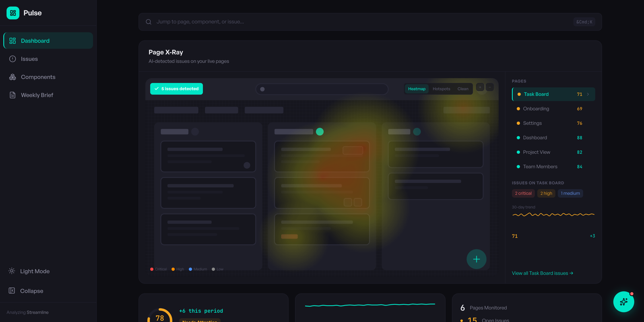Click the Weekly Brief document icon
The height and width of the screenshot is (322, 644).
click(x=12, y=95)
